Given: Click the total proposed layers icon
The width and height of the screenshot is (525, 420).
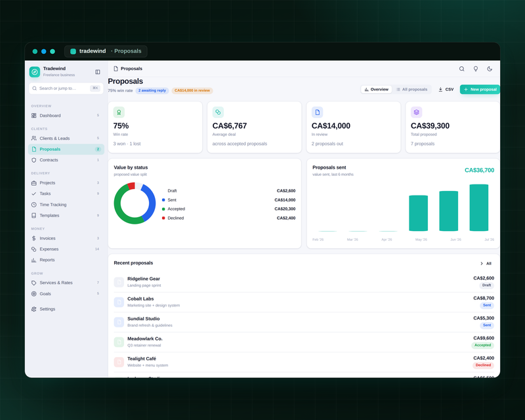Looking at the screenshot, I should coord(416,112).
